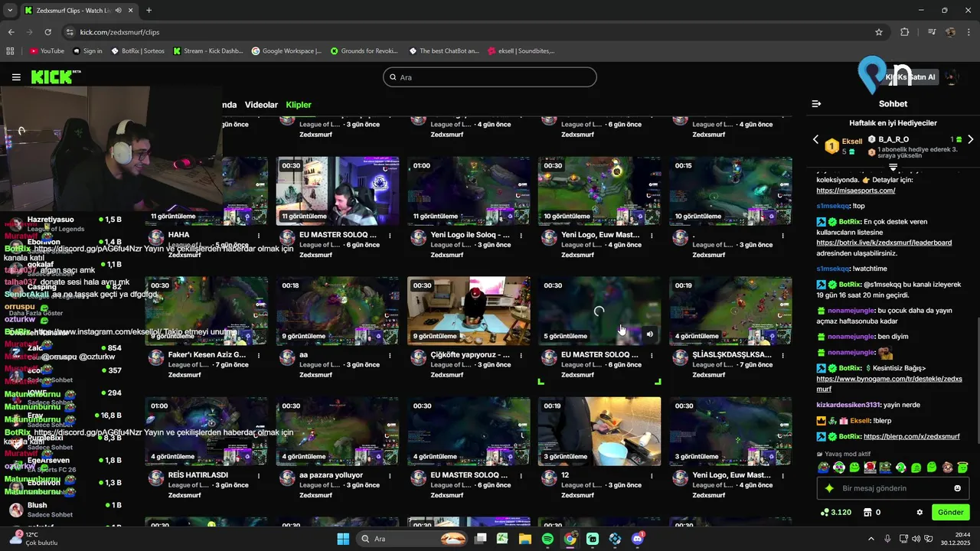Screen dimensions: 980x551
Task: Show hidden system tray icons
Action: [871, 539]
